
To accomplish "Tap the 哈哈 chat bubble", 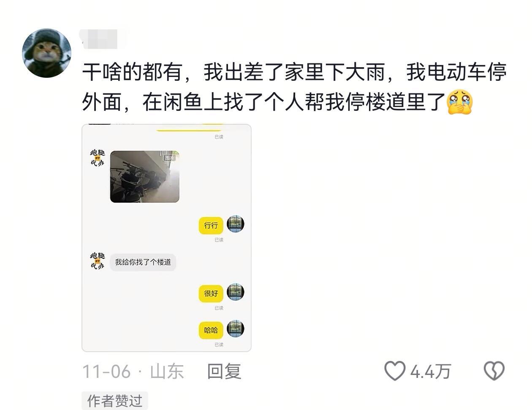I will point(211,331).
